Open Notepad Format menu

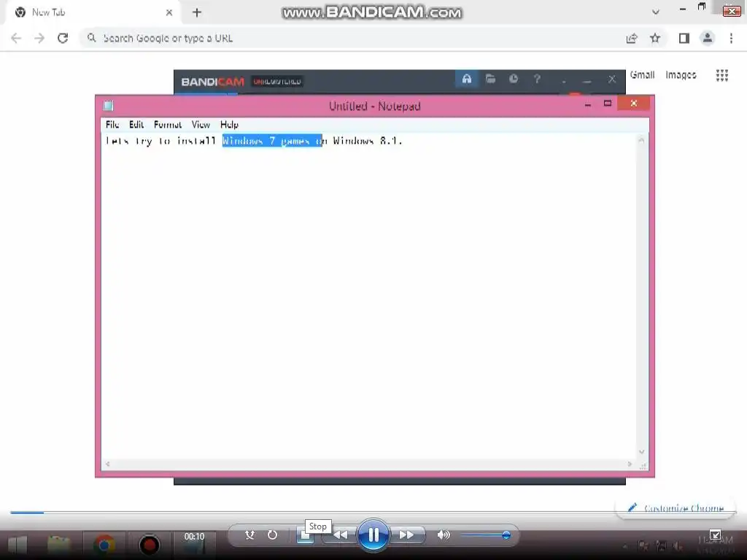tap(168, 125)
